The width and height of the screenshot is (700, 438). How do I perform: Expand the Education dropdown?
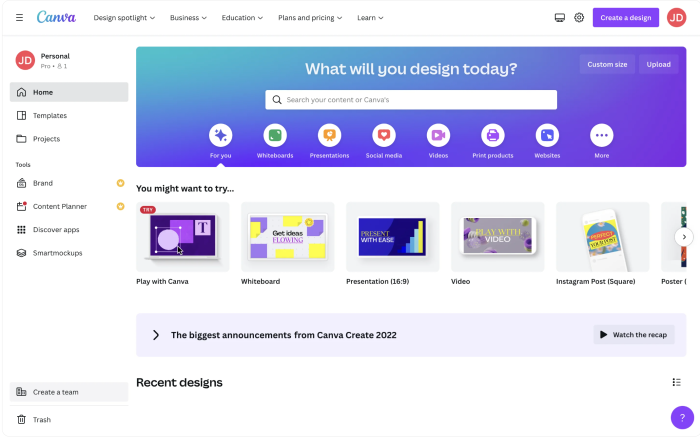click(242, 18)
